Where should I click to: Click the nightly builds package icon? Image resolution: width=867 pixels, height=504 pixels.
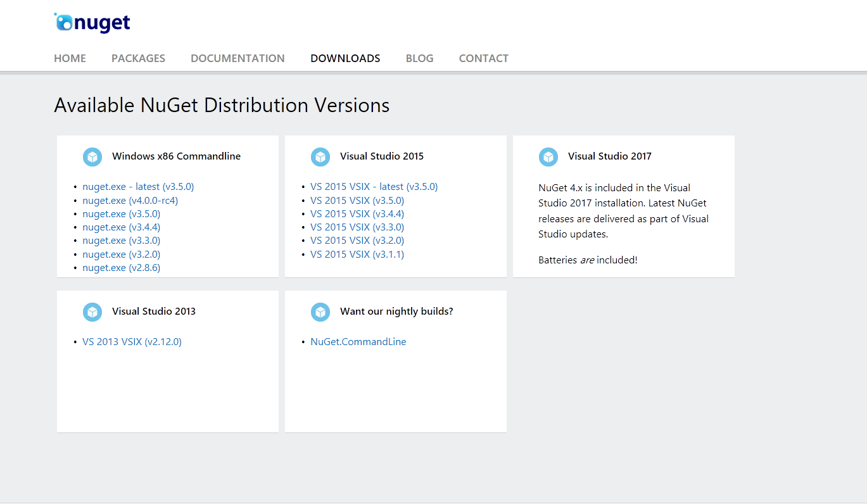click(320, 312)
